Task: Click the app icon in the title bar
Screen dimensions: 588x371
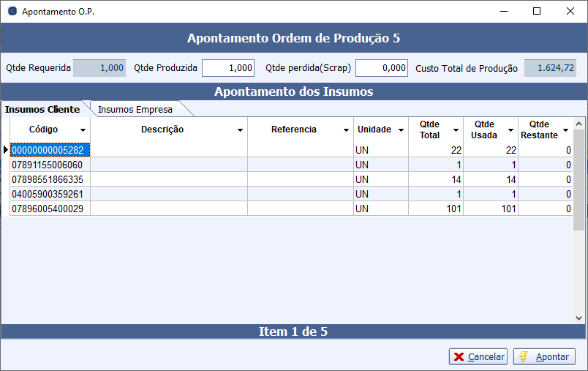Action: pos(12,12)
